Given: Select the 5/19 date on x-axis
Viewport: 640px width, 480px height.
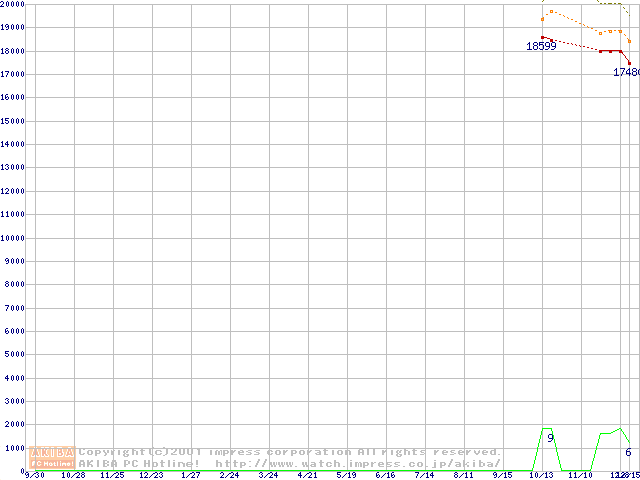Looking at the screenshot, I should coord(346,475).
